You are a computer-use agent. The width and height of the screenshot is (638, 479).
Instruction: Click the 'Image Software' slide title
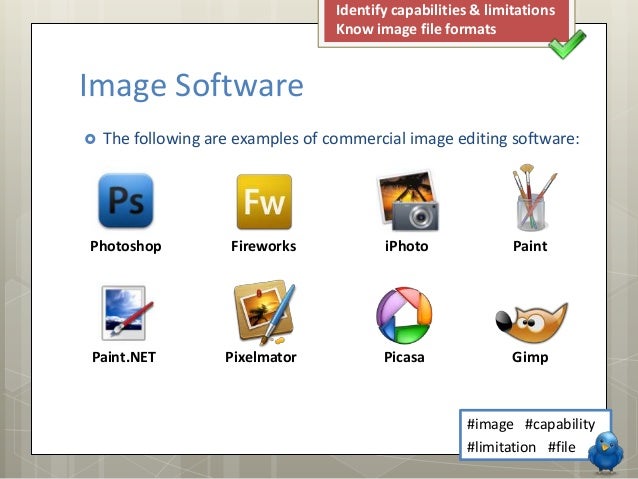point(191,86)
